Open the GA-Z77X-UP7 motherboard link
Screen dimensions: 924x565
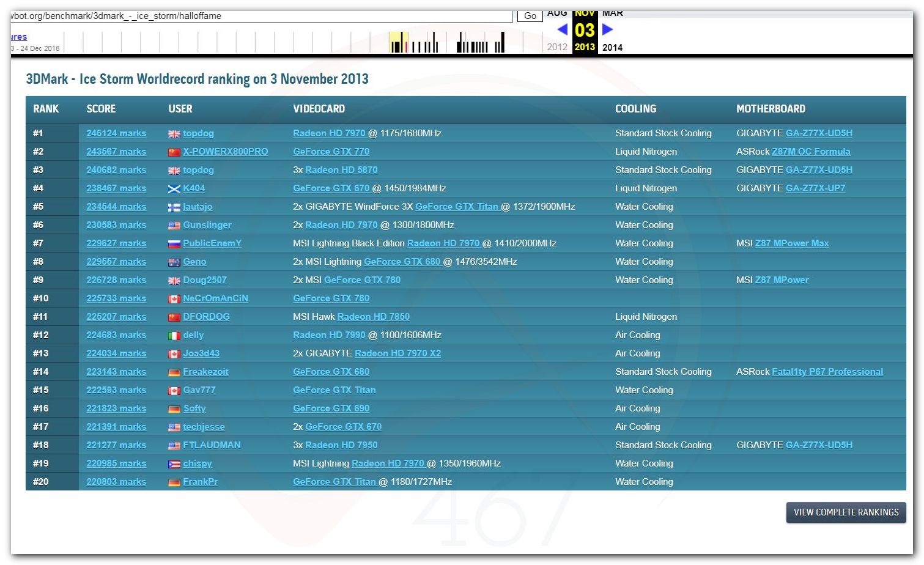click(815, 188)
